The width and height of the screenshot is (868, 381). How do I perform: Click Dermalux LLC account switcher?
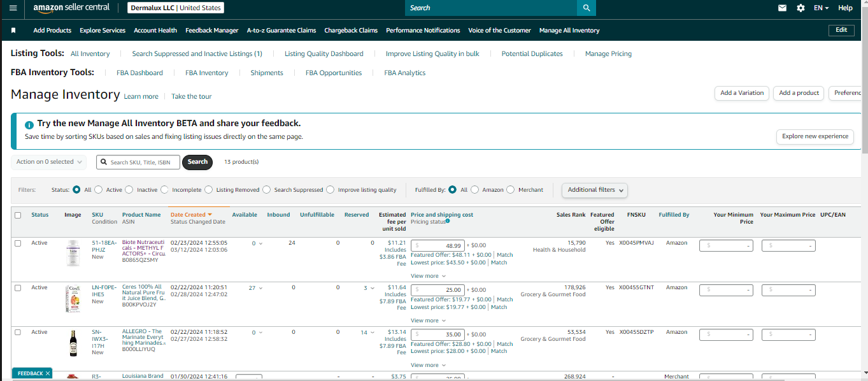(176, 8)
